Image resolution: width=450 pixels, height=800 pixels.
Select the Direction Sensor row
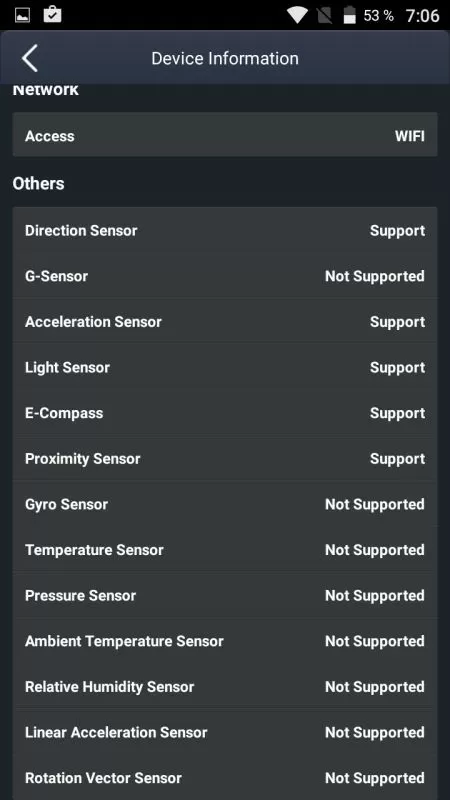pyautogui.click(x=225, y=231)
